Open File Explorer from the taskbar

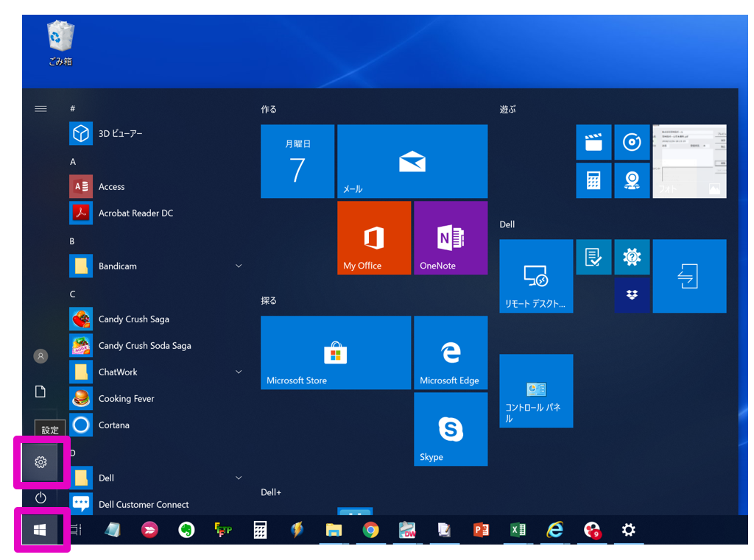coord(334,530)
